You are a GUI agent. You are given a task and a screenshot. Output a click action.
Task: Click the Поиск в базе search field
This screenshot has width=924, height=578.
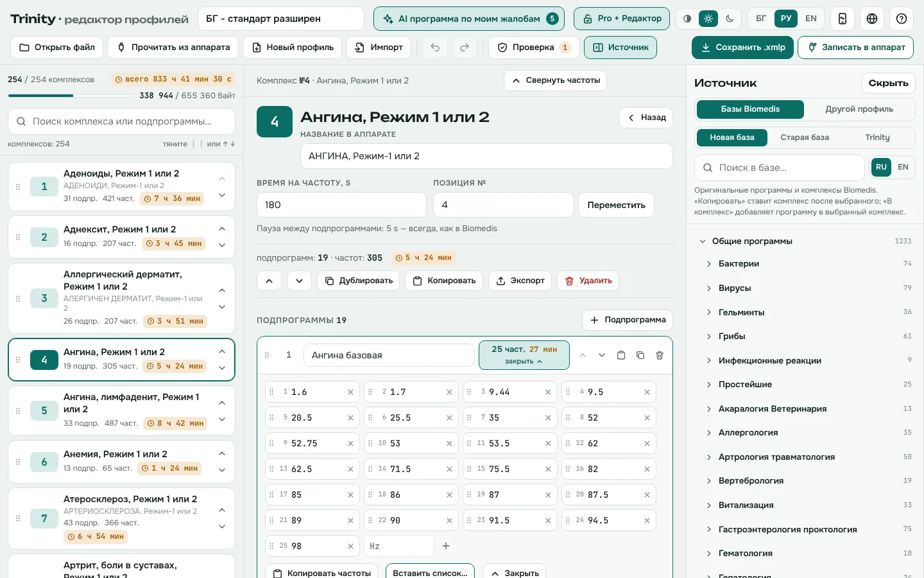tap(780, 168)
